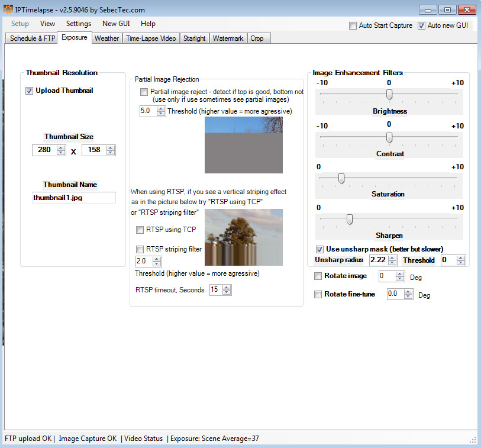This screenshot has width=481, height=448.
Task: Click Unsharp radius value field
Action: [379, 260]
